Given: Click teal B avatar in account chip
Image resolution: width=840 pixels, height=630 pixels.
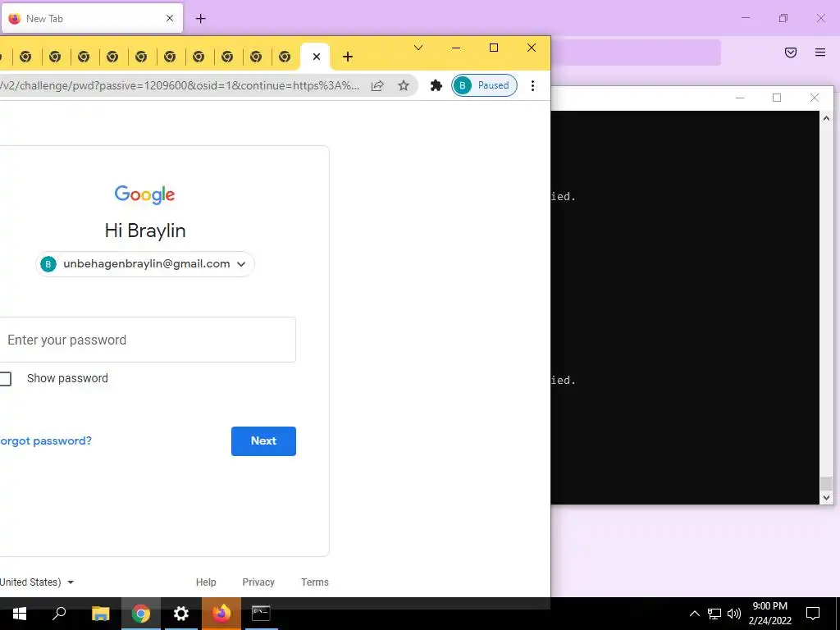Looking at the screenshot, I should click(x=48, y=264).
